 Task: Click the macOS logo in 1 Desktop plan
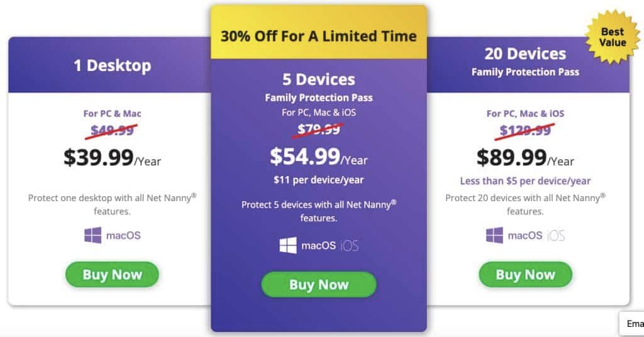[123, 236]
